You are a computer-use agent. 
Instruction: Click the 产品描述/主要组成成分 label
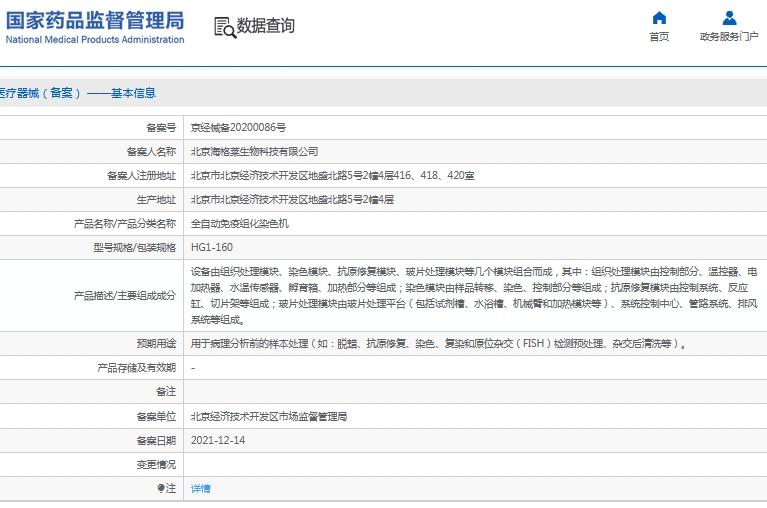(x=125, y=296)
